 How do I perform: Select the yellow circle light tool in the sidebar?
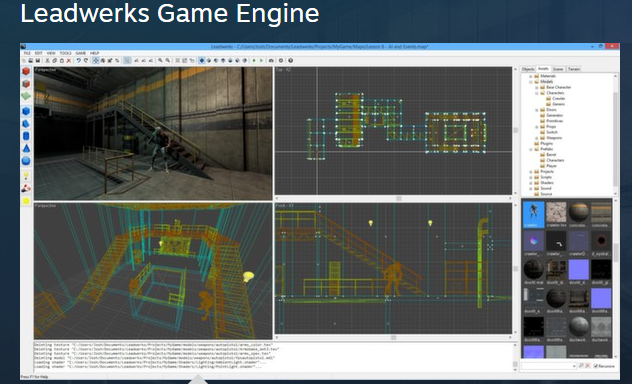click(x=26, y=201)
